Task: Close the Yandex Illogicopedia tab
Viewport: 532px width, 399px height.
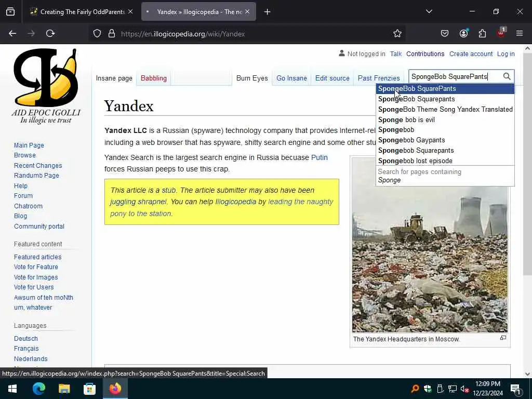Action: click(x=247, y=11)
